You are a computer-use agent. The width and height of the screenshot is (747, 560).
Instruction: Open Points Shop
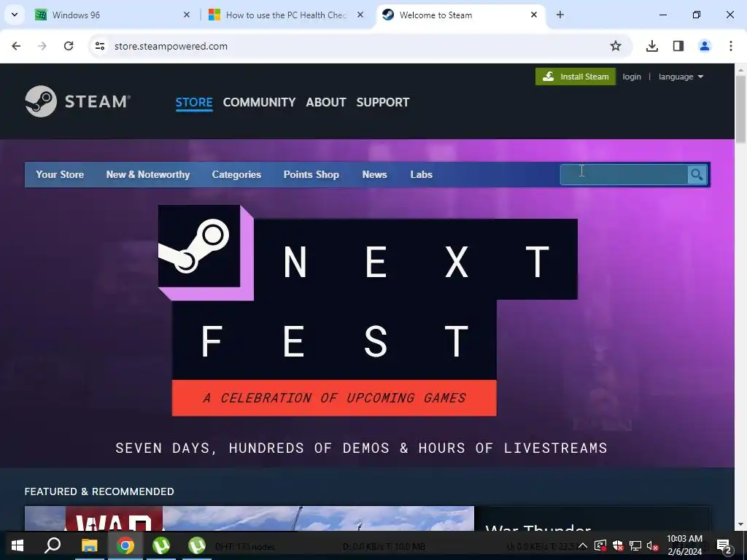coord(311,175)
